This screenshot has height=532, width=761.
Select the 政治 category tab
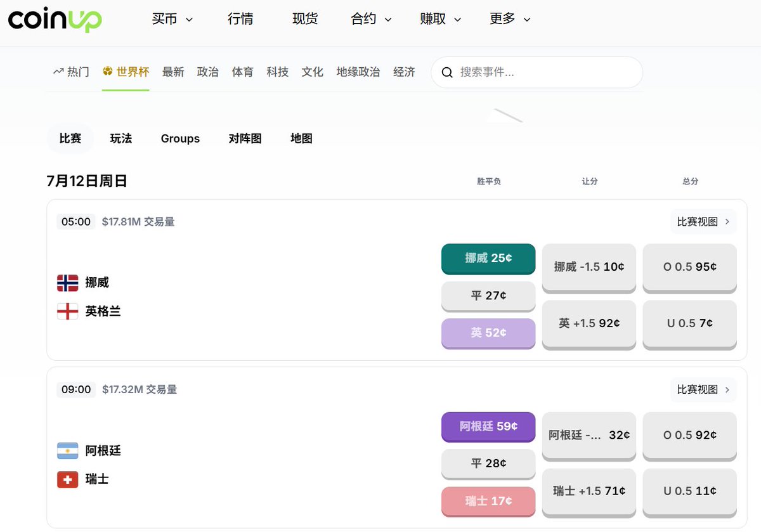208,72
